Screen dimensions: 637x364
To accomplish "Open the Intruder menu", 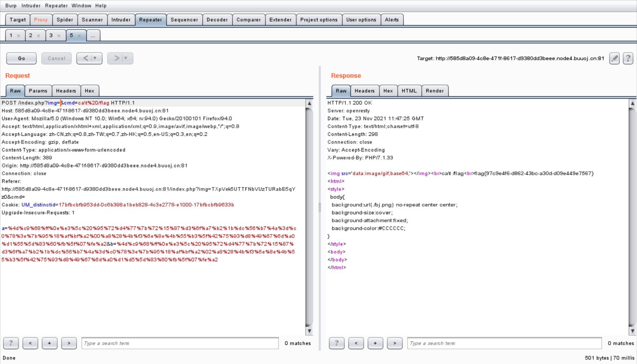I will [x=31, y=6].
